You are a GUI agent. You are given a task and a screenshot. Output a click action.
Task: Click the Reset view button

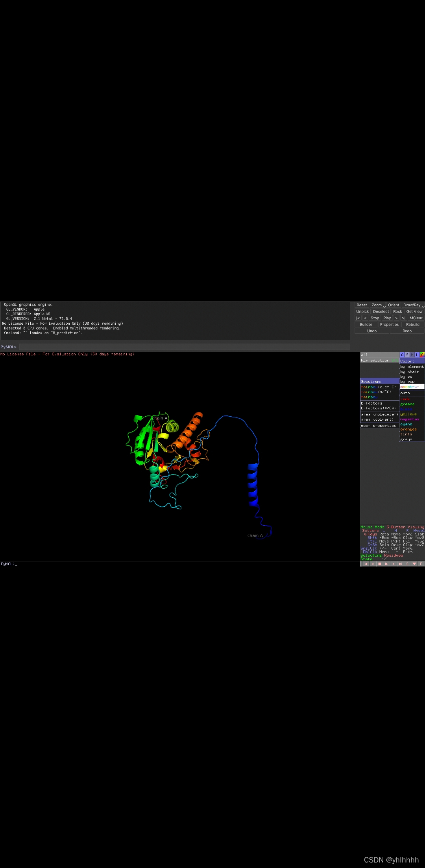(362, 305)
